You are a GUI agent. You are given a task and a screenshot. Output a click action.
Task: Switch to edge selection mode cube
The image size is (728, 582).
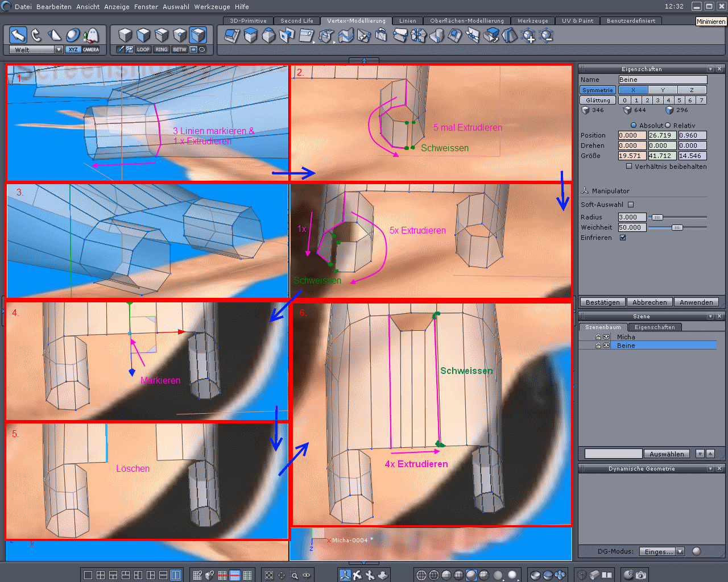click(x=162, y=35)
